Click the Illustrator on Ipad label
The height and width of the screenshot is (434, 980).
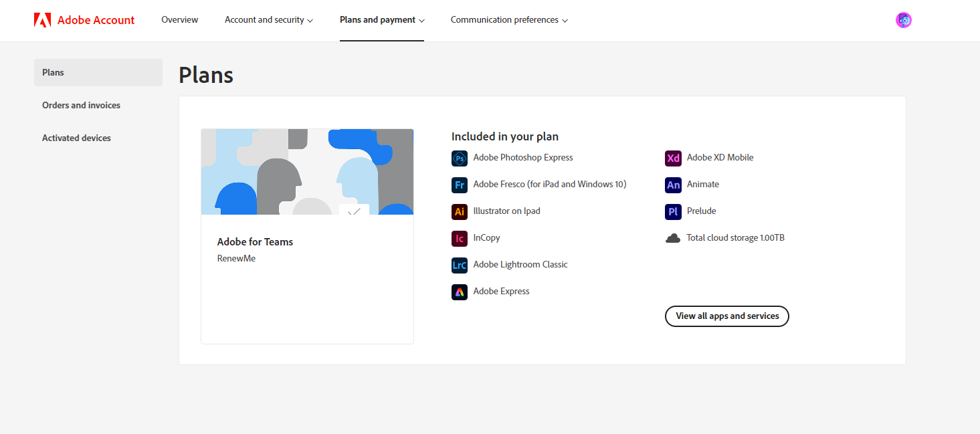click(x=506, y=211)
